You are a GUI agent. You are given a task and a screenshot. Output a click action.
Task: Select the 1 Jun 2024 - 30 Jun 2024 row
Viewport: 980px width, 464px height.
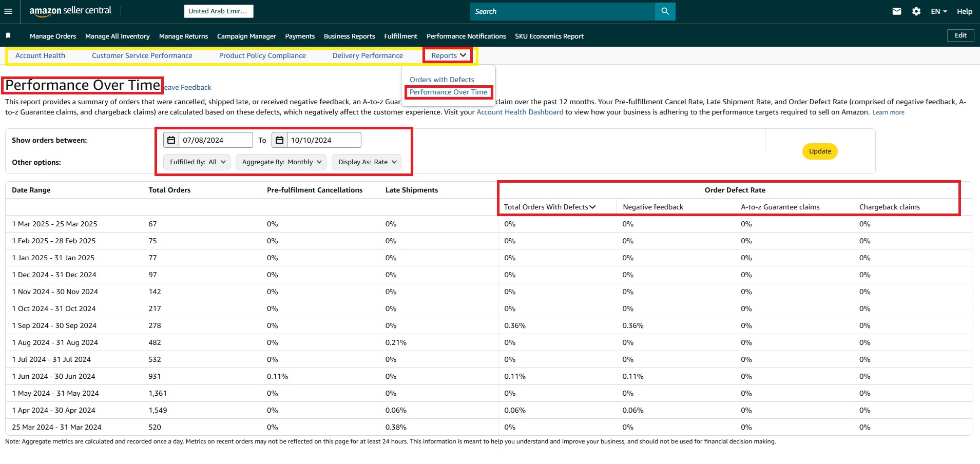pyautogui.click(x=488, y=376)
